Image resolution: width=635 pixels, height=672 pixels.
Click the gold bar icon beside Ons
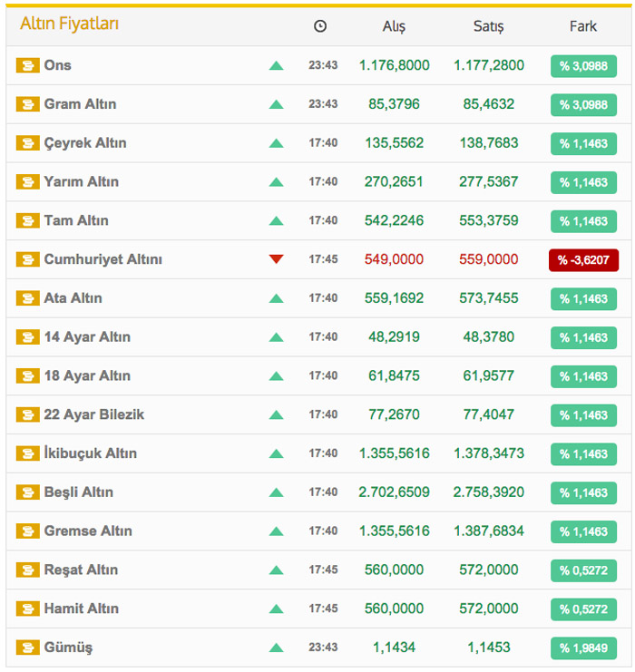pyautogui.click(x=28, y=65)
